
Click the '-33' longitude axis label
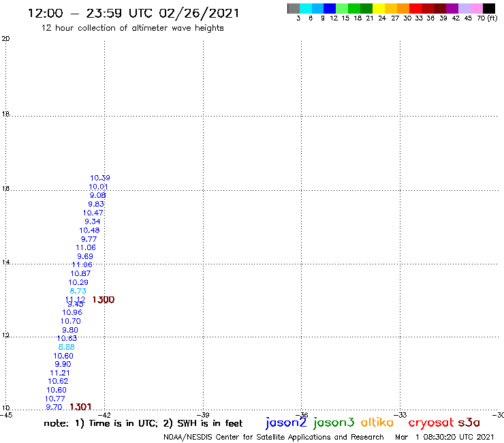(401, 415)
